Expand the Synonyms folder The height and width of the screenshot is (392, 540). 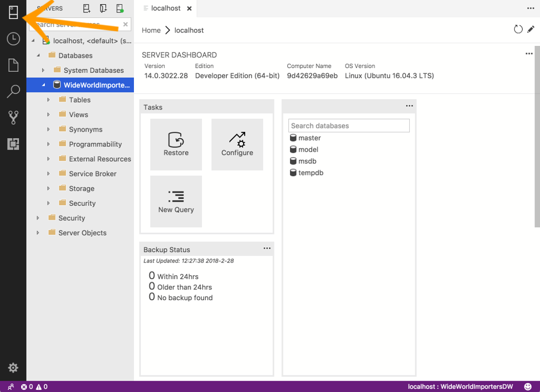point(49,129)
